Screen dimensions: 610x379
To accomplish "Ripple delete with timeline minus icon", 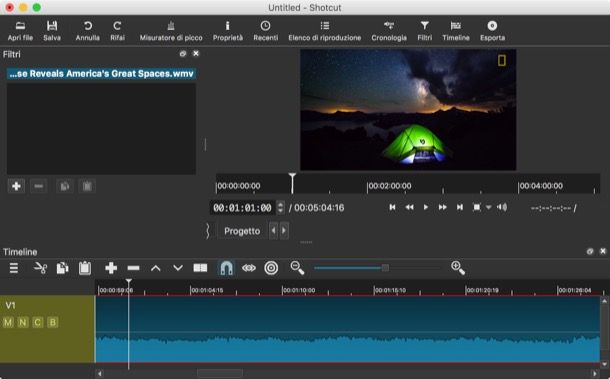I will (133, 268).
